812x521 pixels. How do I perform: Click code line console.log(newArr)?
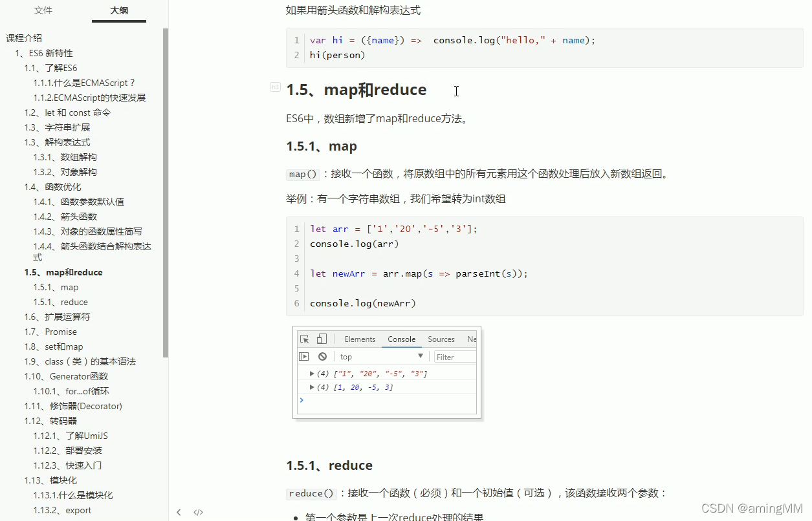click(x=363, y=303)
